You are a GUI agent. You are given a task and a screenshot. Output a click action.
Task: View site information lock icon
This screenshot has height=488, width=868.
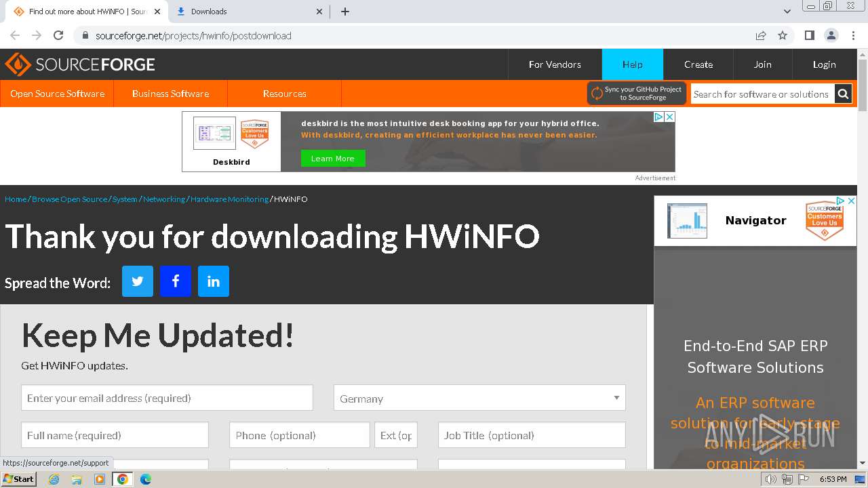click(x=85, y=35)
